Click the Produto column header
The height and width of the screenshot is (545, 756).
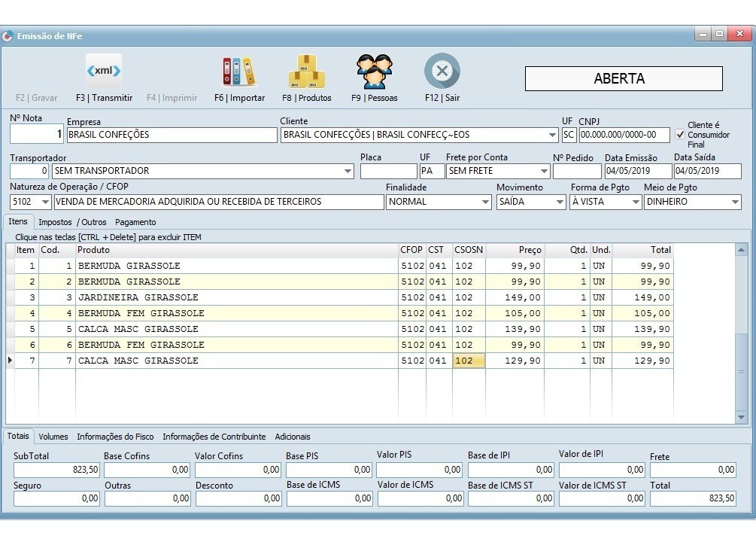pos(237,250)
